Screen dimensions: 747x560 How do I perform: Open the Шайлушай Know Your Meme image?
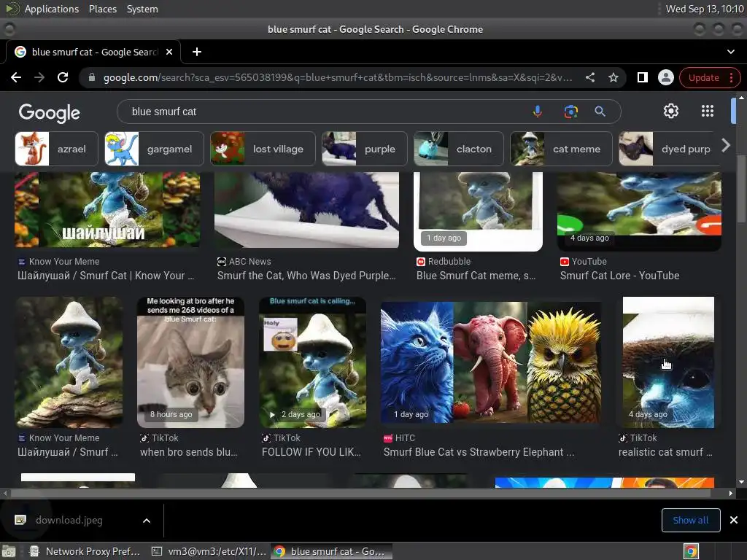[108, 209]
